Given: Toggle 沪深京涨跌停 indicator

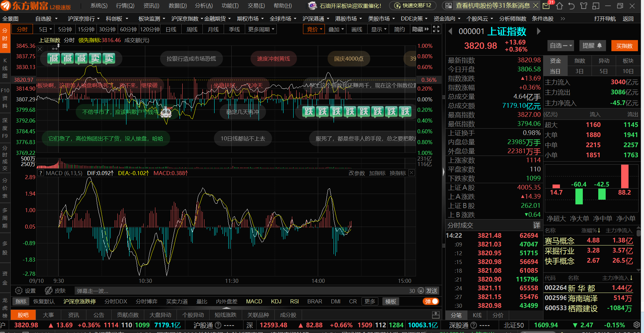Looking at the screenshot, I should pos(80,301).
